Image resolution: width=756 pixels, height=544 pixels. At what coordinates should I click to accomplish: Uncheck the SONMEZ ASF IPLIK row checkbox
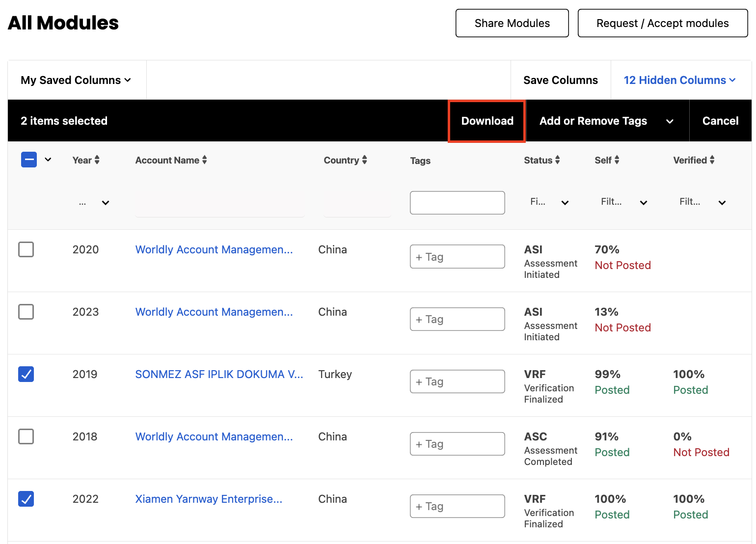coord(26,374)
